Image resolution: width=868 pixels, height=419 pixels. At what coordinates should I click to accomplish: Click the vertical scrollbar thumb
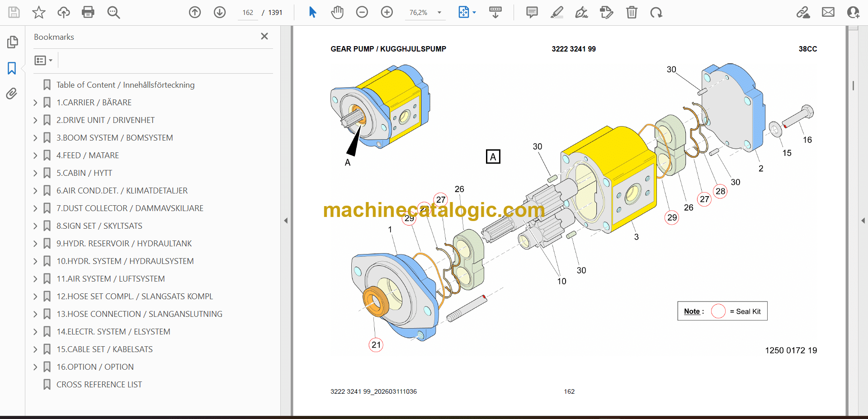853,85
